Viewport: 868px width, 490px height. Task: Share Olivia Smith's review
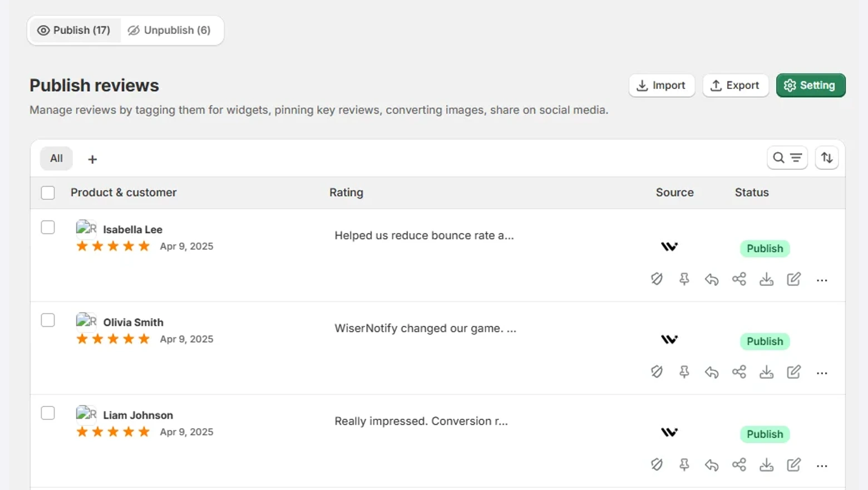point(739,372)
